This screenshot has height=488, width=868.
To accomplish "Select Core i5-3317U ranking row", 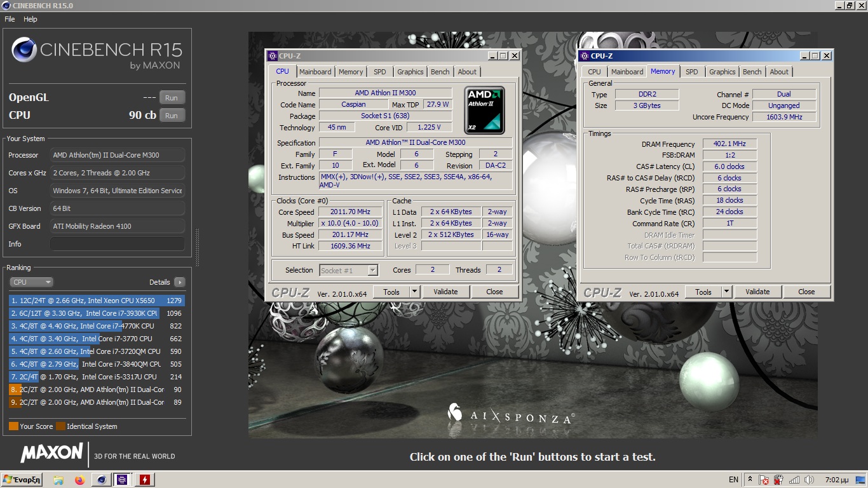I will (x=97, y=377).
